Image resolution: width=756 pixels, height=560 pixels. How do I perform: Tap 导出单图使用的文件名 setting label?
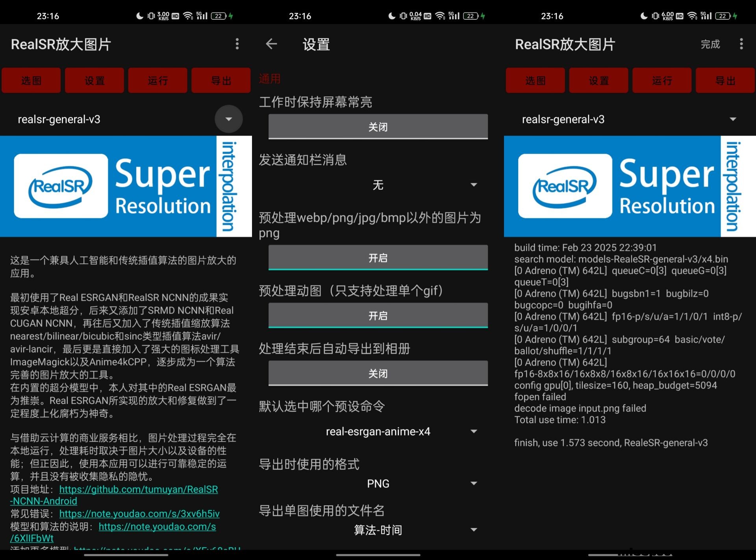click(x=322, y=510)
